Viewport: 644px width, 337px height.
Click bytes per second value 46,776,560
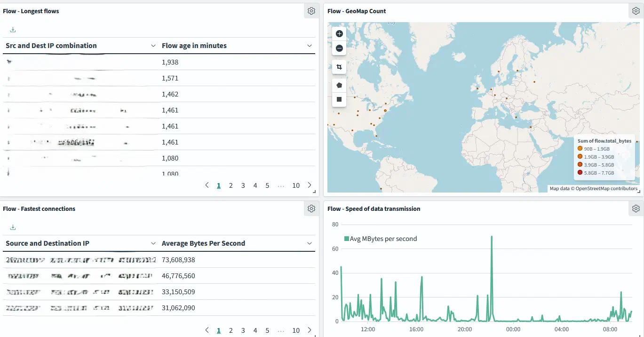178,276
